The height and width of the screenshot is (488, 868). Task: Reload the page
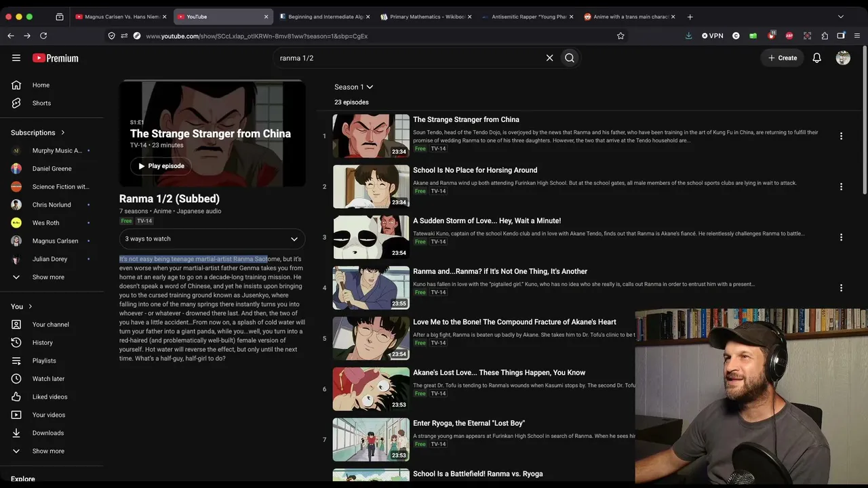[x=43, y=36]
